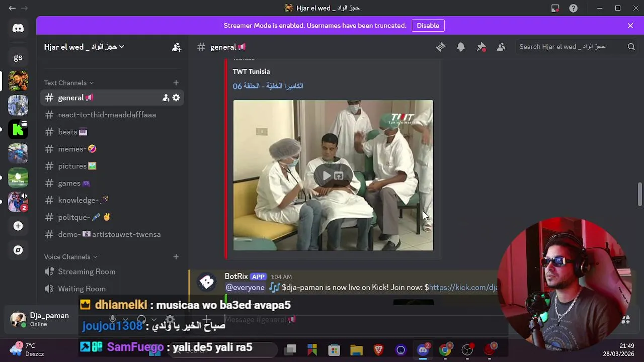The width and height of the screenshot is (644, 362).
Task: Select the general channel in the sidebar
Action: point(112,98)
